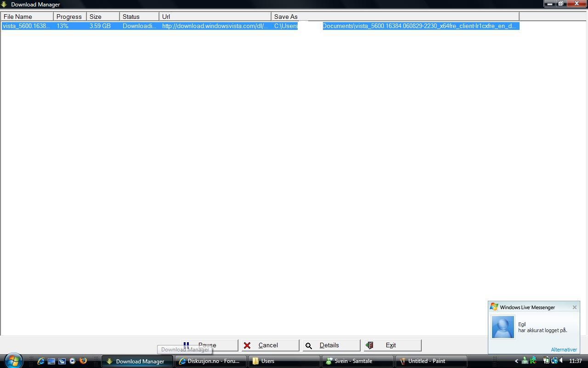This screenshot has height=368, width=588.
Task: Select the vista_5600.1638... file name cell
Action: click(x=27, y=26)
